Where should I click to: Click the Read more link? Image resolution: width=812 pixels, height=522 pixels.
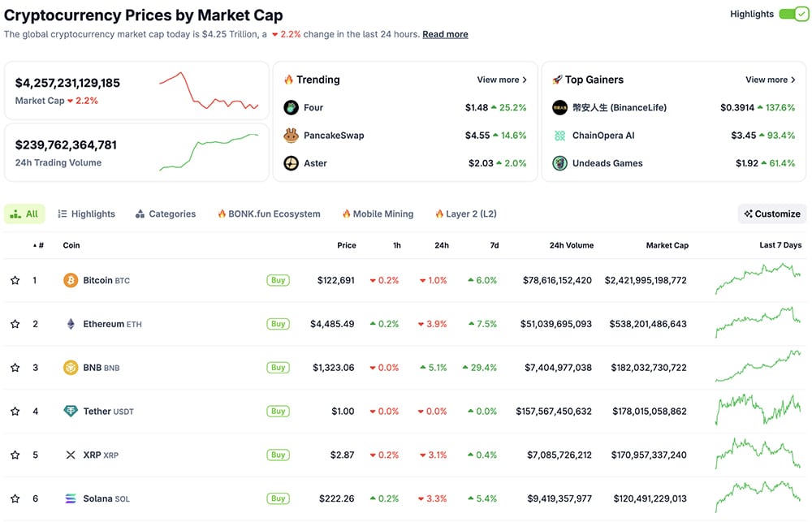pos(445,34)
